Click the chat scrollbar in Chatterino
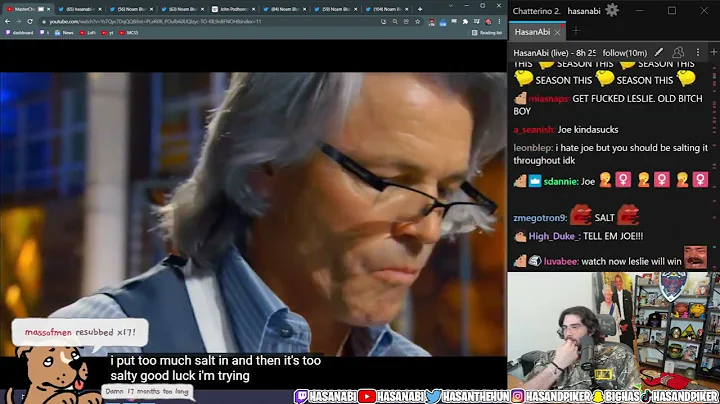Screen dimensions: 720x404 (x=714, y=165)
